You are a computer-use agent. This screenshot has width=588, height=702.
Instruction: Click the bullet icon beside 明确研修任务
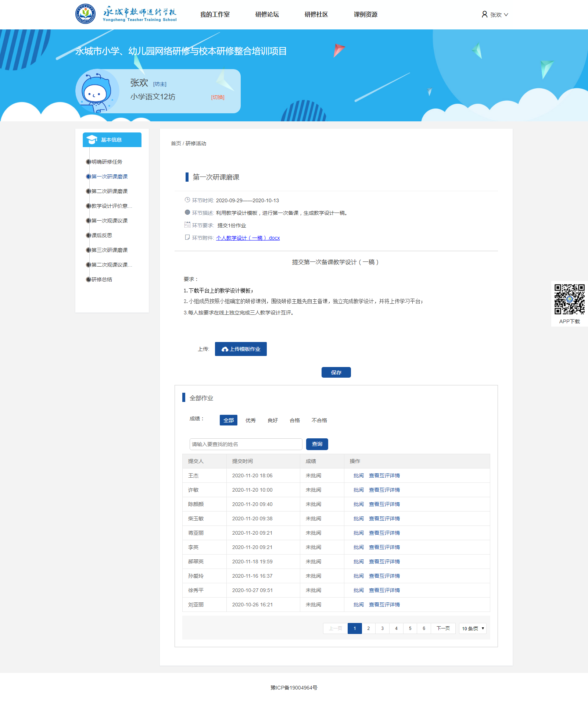[x=88, y=162]
